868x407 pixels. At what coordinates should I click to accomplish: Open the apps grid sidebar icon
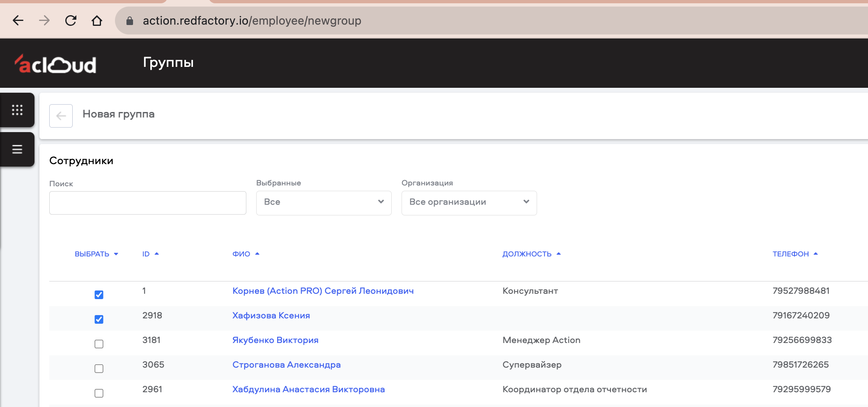(x=17, y=110)
